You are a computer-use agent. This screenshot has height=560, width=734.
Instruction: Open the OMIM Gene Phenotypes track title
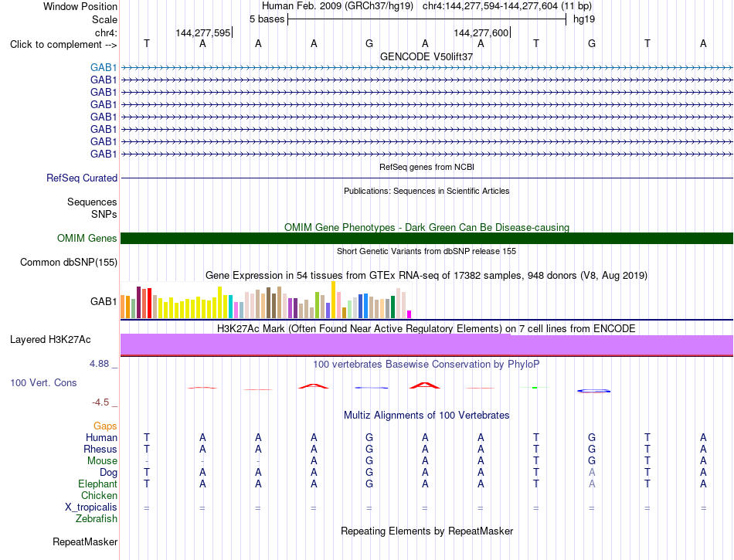pyautogui.click(x=426, y=227)
